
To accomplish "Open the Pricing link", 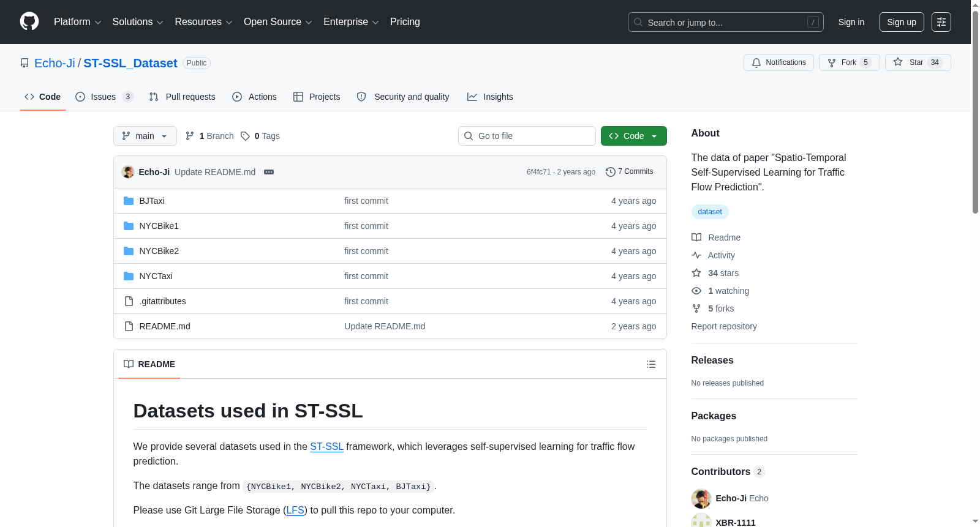I will [405, 22].
